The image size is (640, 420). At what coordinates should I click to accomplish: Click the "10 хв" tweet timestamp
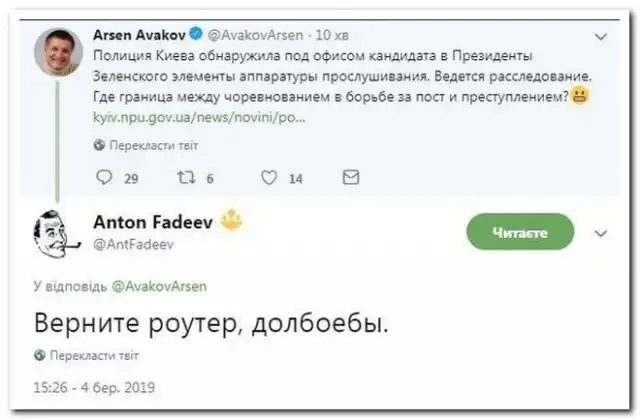331,34
